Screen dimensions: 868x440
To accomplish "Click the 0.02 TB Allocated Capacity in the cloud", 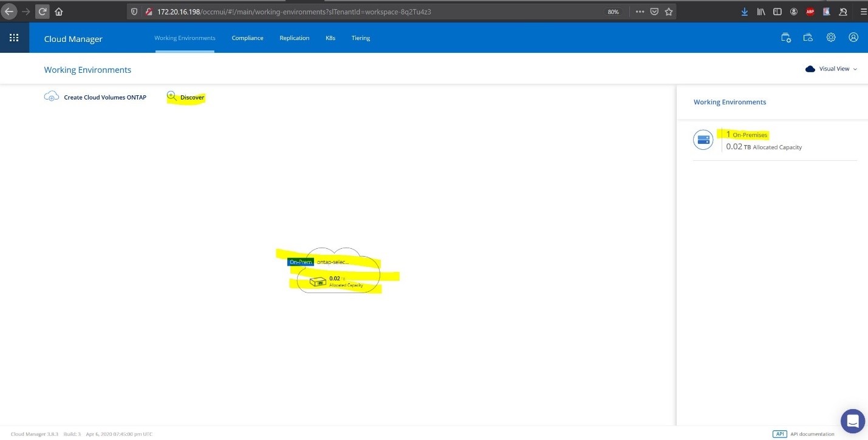I will (346, 282).
